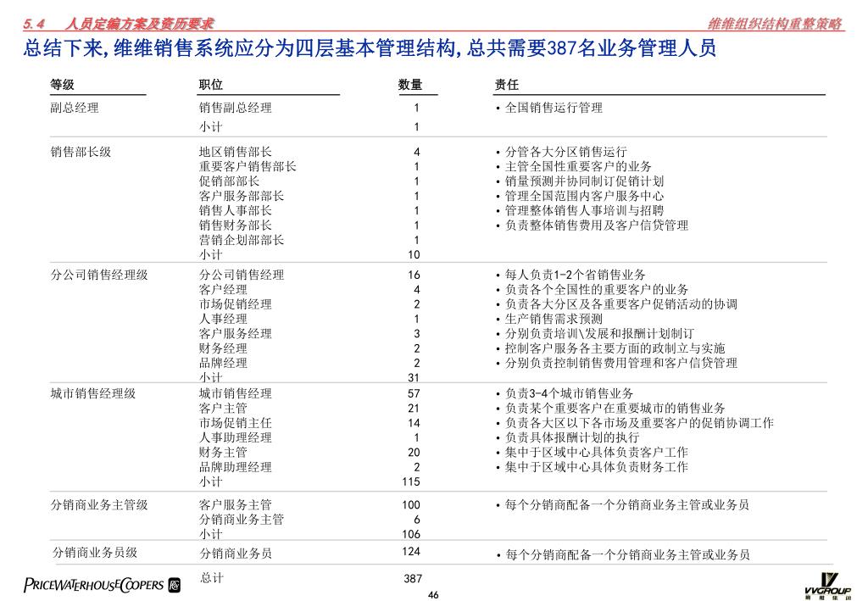Select the position 品牌助理经理
Screen dimensions: 868x601
click(x=236, y=467)
